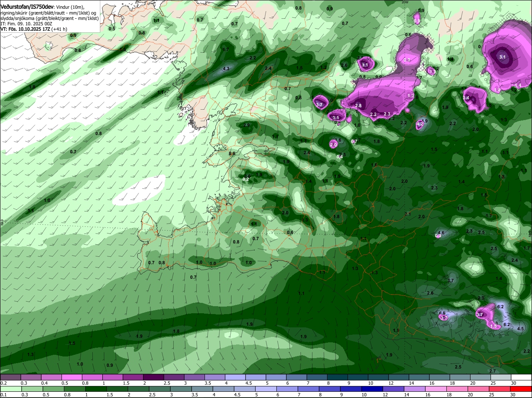Click the 'Veðurstofan/IS750dev' title text
Viewport: 532px width, 398px height.
coord(27,7)
